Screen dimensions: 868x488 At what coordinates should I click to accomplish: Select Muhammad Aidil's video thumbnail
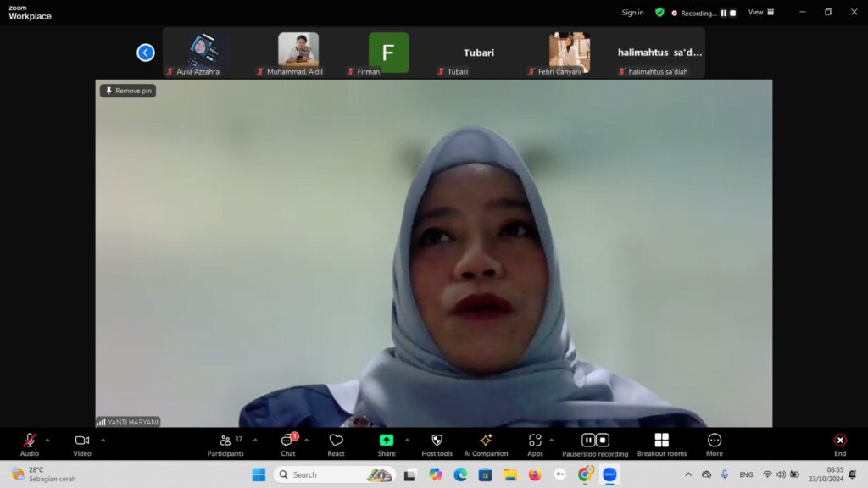coord(298,50)
